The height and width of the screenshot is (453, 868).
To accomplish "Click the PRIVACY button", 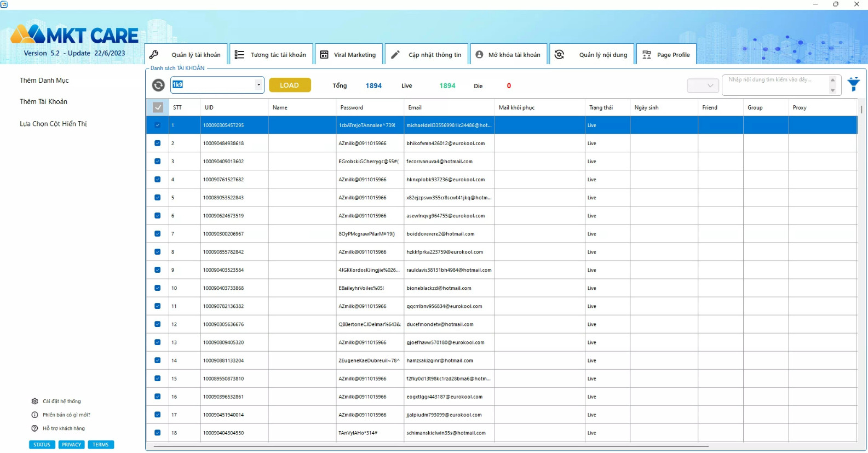I will pyautogui.click(x=71, y=445).
